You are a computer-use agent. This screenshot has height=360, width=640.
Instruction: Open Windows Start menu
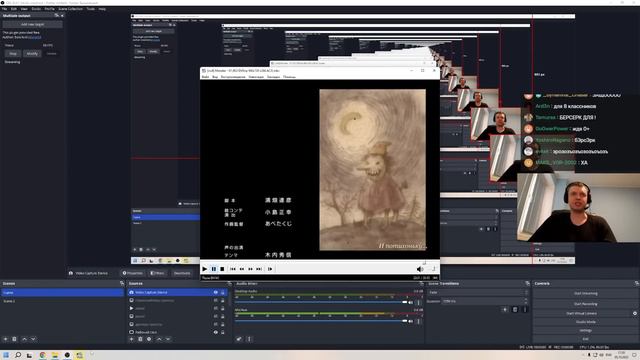point(6,355)
